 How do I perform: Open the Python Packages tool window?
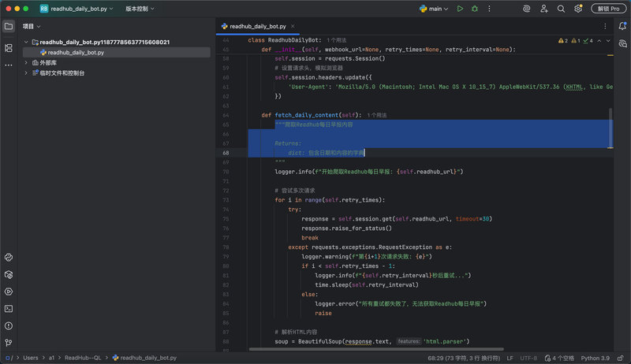pyautogui.click(x=9, y=275)
